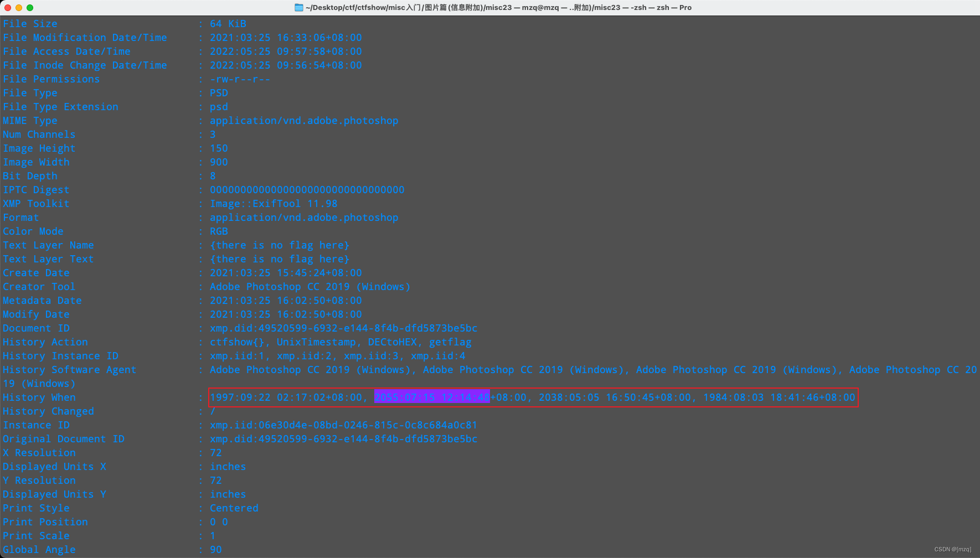Click the highlighted timestamp 2055:07:15 12:14:48

432,397
